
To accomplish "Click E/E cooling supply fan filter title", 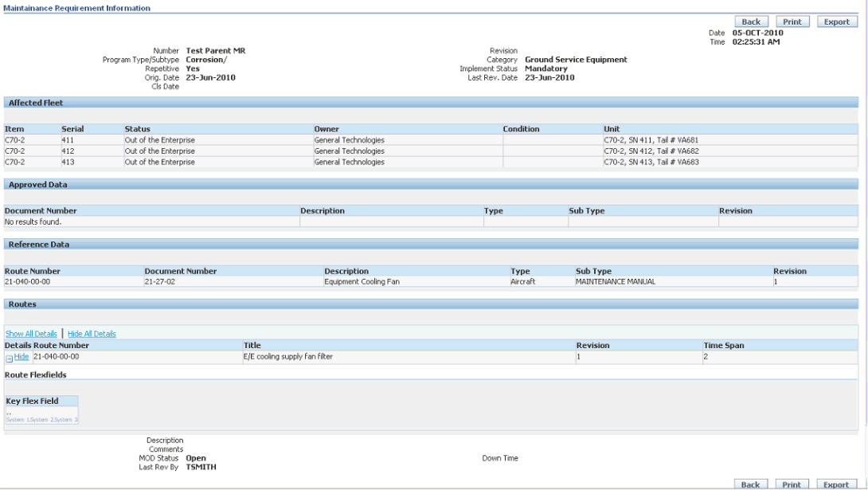I will [287, 357].
